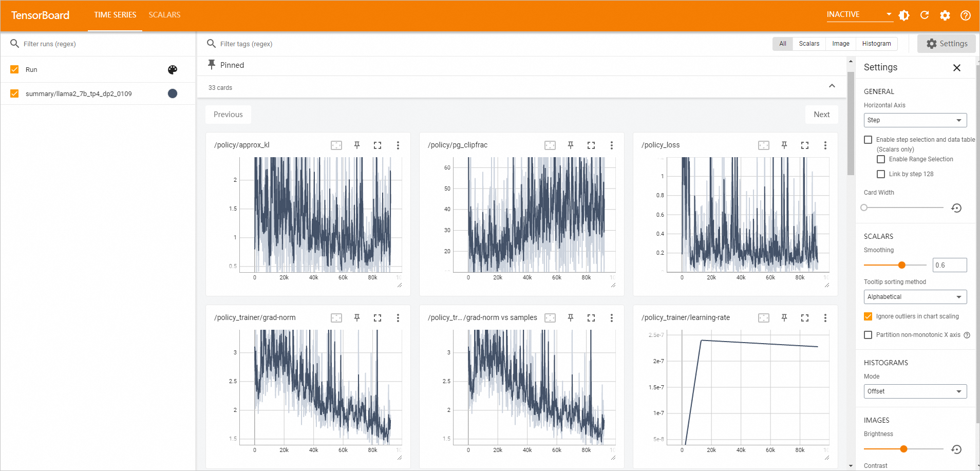Screen dimensions: 980x471
Task: Pin the /policy_loss card
Action: (x=784, y=145)
